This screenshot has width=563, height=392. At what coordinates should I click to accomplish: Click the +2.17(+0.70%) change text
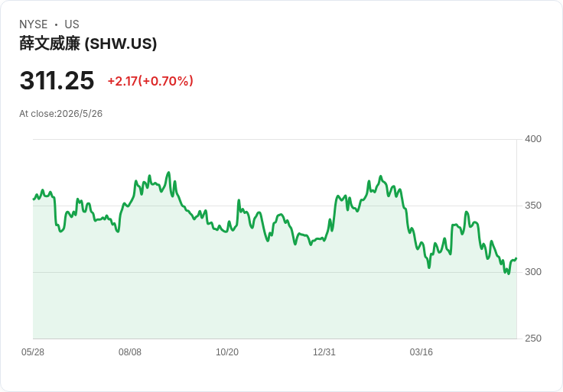[151, 81]
